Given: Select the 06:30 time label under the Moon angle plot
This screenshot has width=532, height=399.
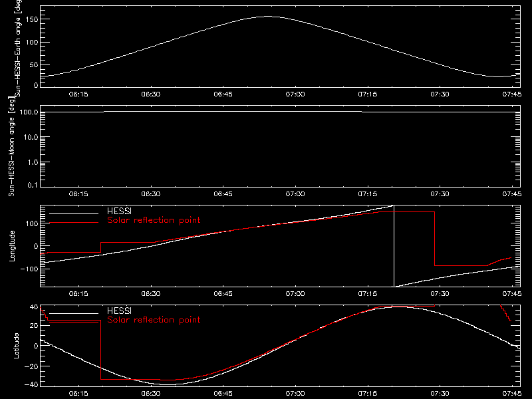Looking at the screenshot, I should pyautogui.click(x=151, y=194).
